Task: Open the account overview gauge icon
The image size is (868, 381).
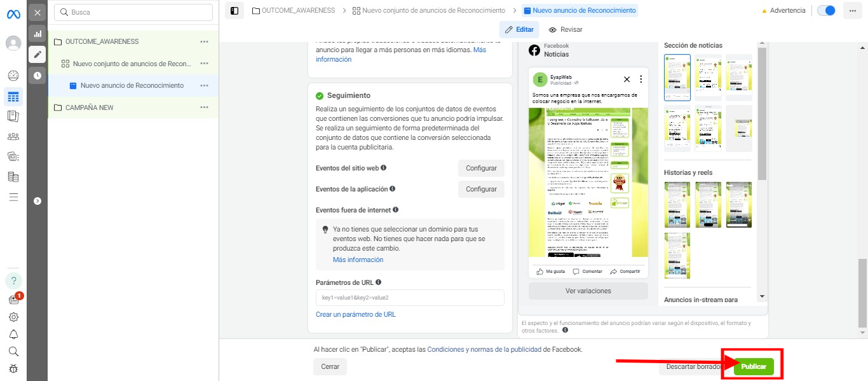Action: pyautogui.click(x=13, y=76)
